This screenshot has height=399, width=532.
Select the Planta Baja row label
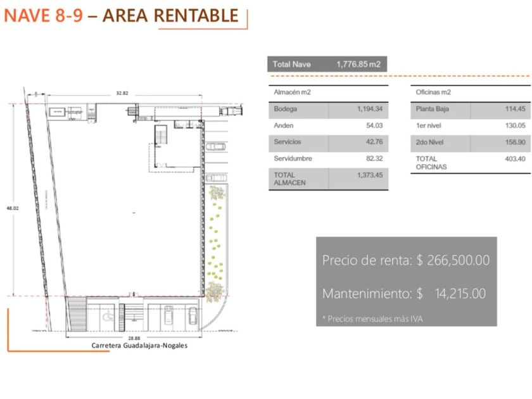click(x=432, y=109)
